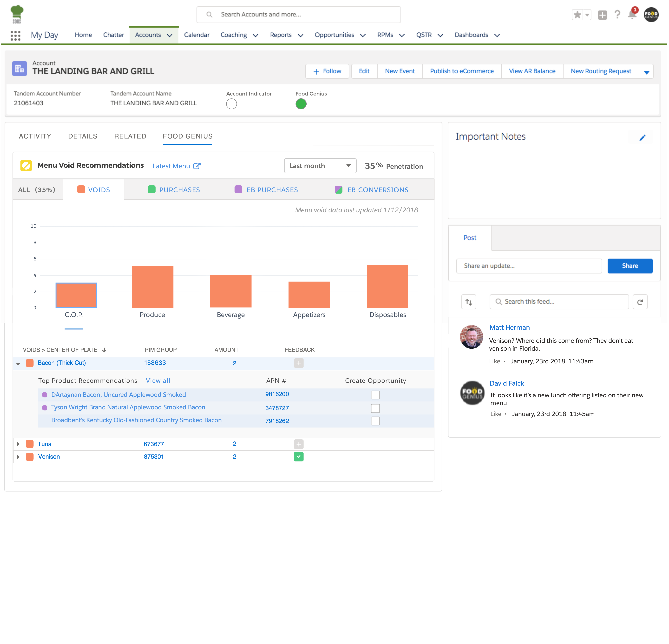Viewport: 669px width, 644px height.
Task: Check the DArtagnan Bacon Create Opportunity box
Action: [375, 395]
